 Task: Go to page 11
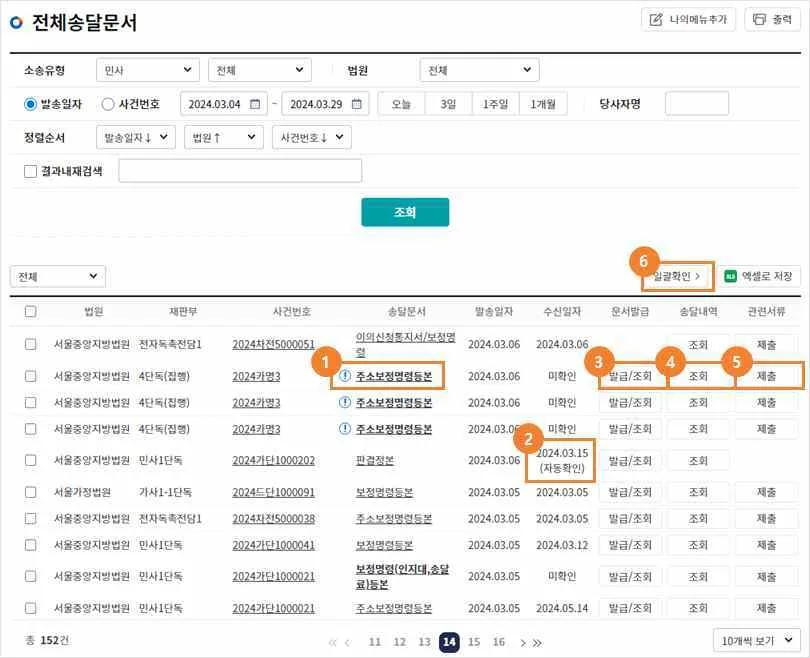(x=375, y=642)
